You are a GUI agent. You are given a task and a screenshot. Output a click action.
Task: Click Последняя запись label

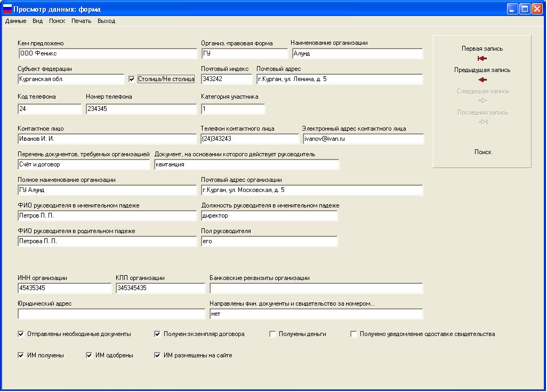[x=483, y=113]
